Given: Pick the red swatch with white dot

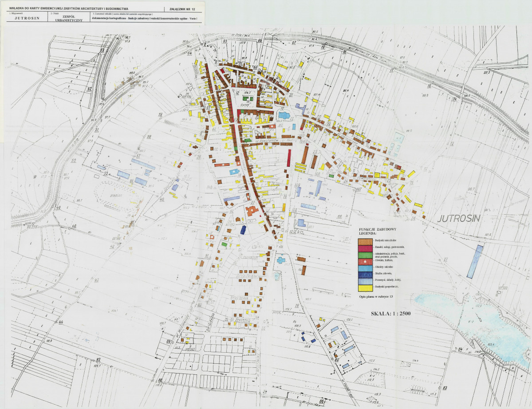Looking at the screenshot, I should 365,262.
